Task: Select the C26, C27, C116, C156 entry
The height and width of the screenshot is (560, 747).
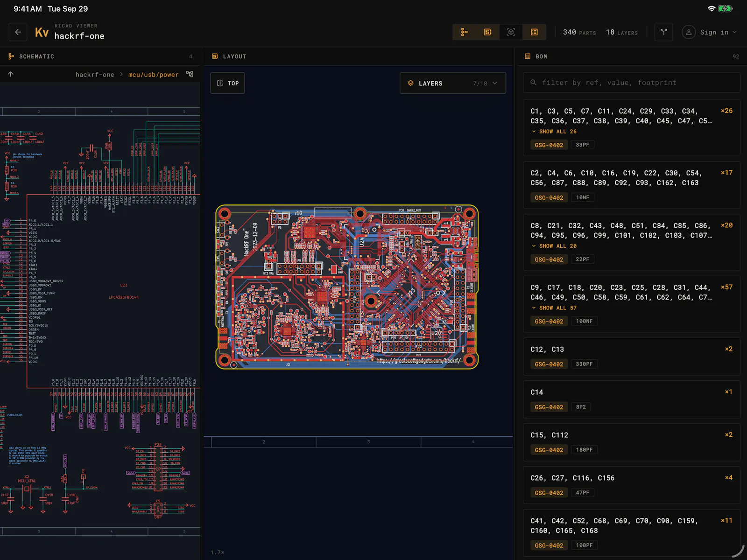Action: [632, 485]
